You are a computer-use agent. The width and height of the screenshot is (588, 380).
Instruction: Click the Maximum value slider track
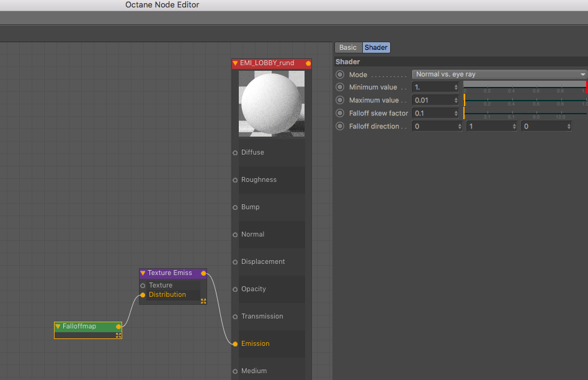[x=525, y=100]
